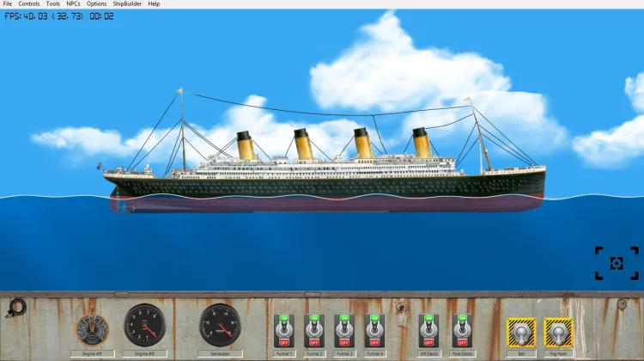
Task: Toggle the Fore Decks light switch
Action: (x=462, y=331)
